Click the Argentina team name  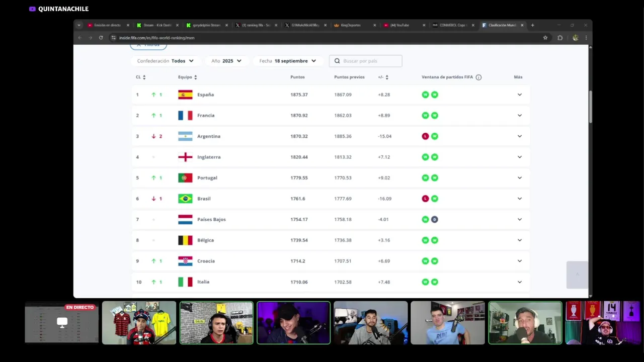[x=209, y=136]
